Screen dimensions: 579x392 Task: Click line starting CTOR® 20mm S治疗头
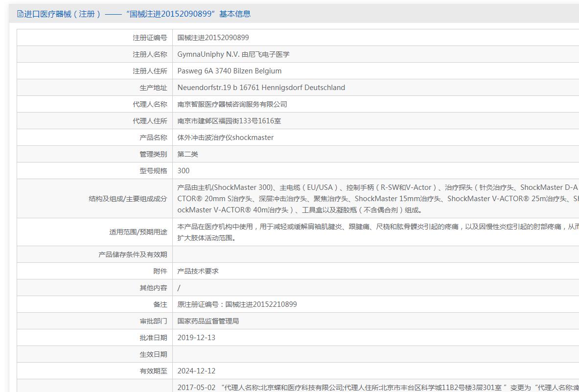(x=378, y=199)
